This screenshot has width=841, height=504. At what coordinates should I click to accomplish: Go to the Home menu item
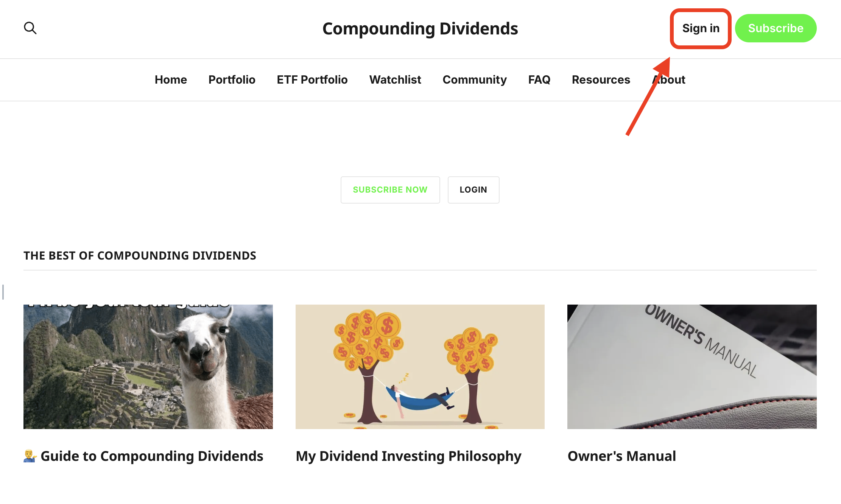(x=171, y=79)
